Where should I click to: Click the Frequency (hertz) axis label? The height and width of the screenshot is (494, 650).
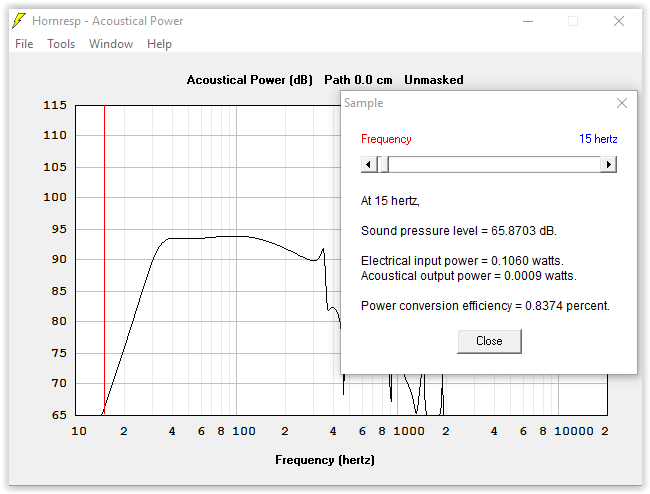(325, 460)
